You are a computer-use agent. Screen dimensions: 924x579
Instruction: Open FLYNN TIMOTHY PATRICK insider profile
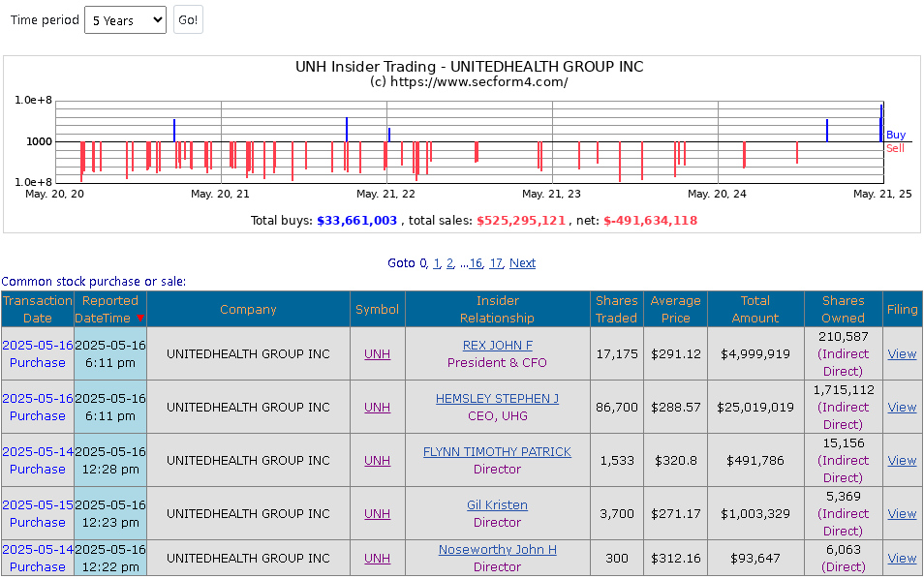click(x=498, y=452)
